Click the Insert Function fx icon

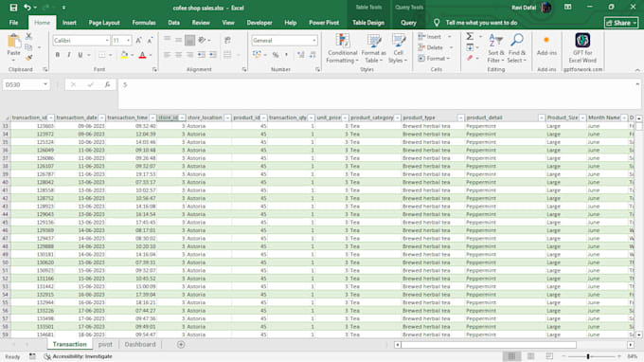coord(107,84)
